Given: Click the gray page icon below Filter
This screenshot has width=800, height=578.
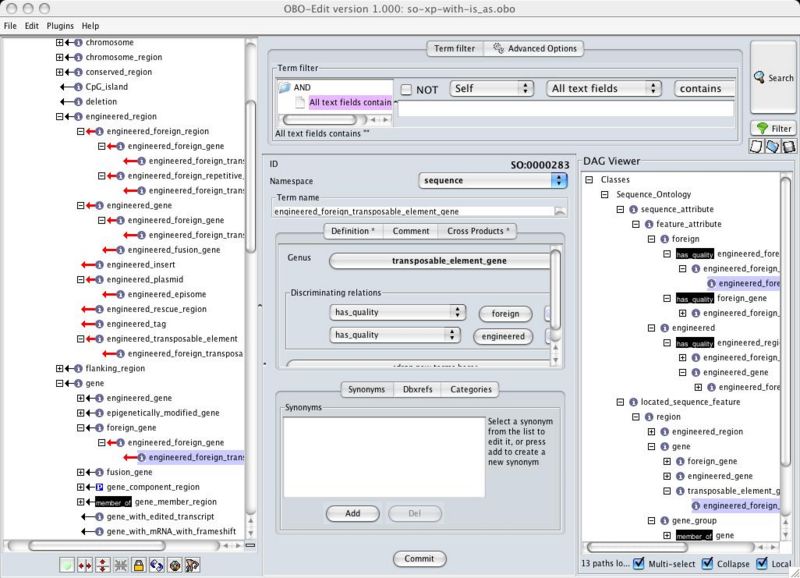Looking at the screenshot, I should (x=788, y=146).
